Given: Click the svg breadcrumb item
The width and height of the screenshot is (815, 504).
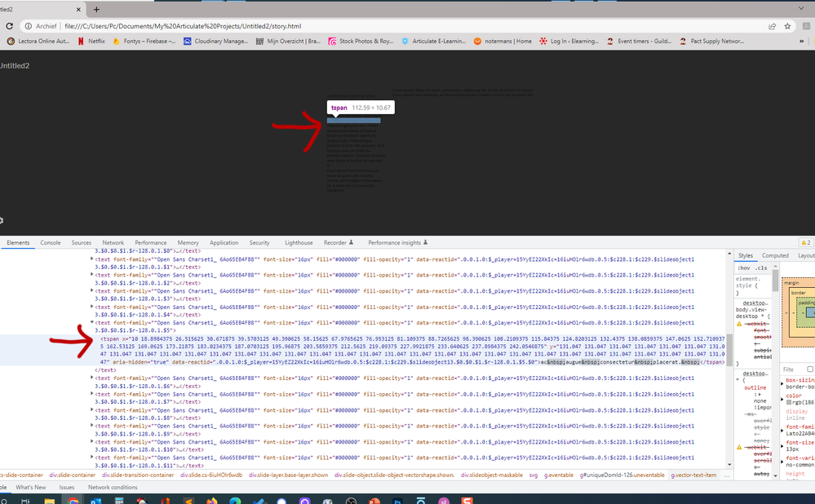Looking at the screenshot, I should click(534, 475).
